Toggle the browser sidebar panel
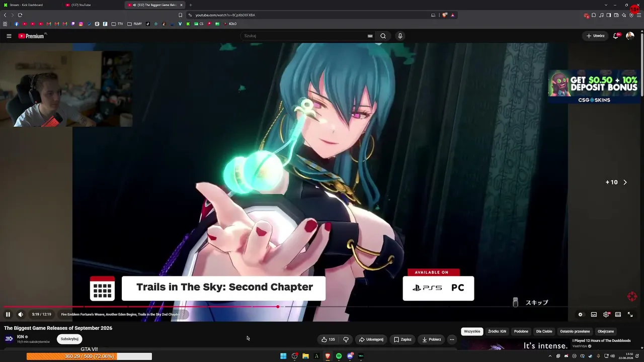The image size is (644, 362). [x=609, y=15]
